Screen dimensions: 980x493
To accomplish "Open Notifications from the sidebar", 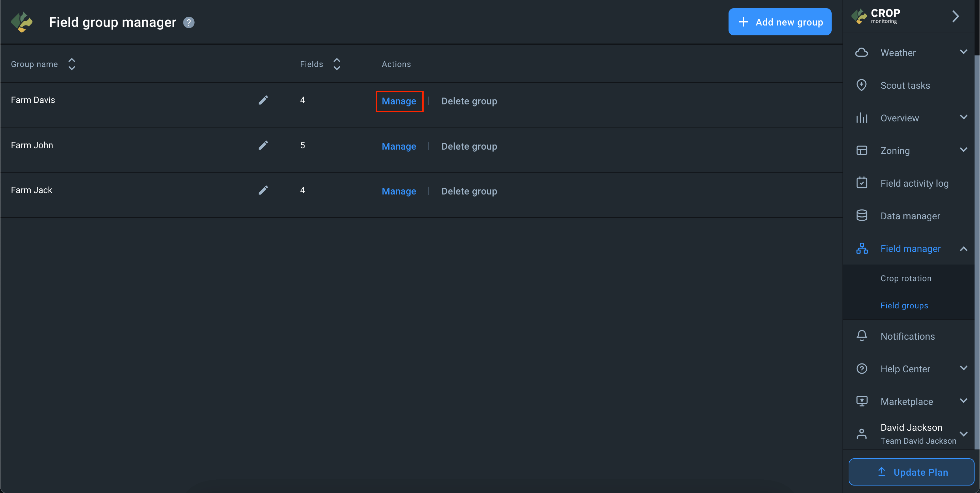I will (907, 336).
